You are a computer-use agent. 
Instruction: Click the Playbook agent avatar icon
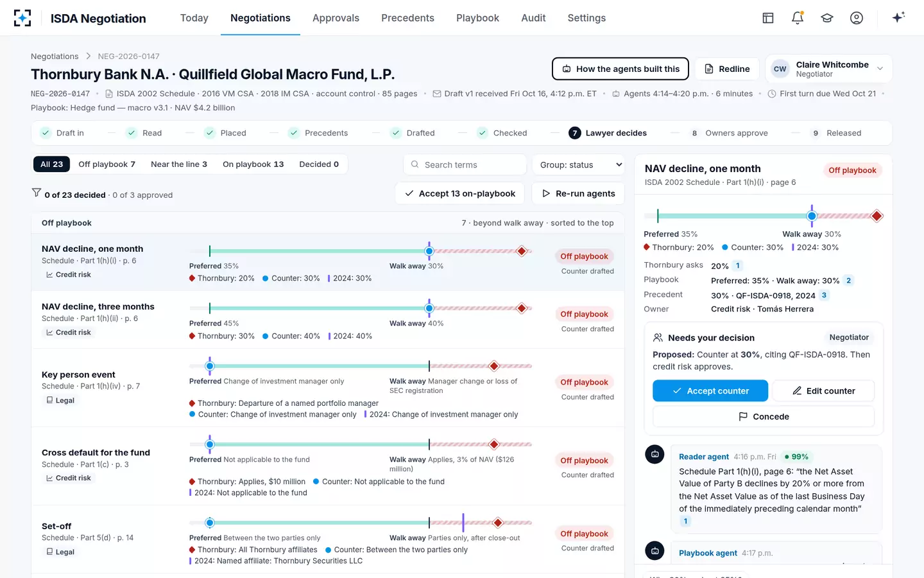[x=654, y=550]
